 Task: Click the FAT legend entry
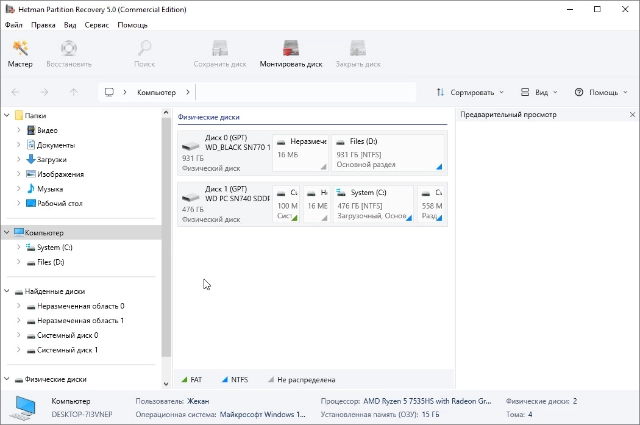pyautogui.click(x=192, y=380)
